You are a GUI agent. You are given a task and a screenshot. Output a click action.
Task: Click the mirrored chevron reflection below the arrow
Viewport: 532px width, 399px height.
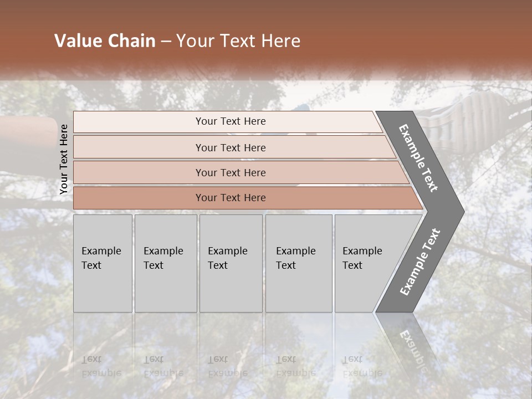pyautogui.click(x=409, y=345)
